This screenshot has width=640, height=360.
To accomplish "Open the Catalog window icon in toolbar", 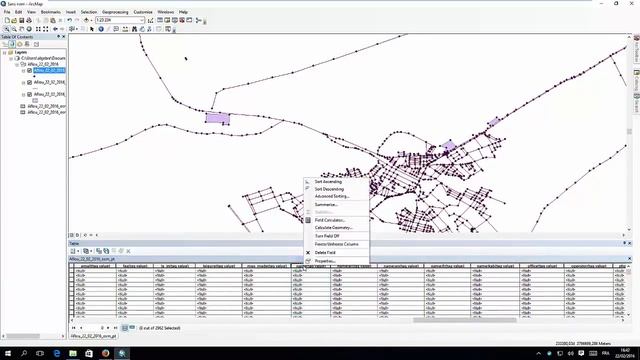I will [167, 20].
